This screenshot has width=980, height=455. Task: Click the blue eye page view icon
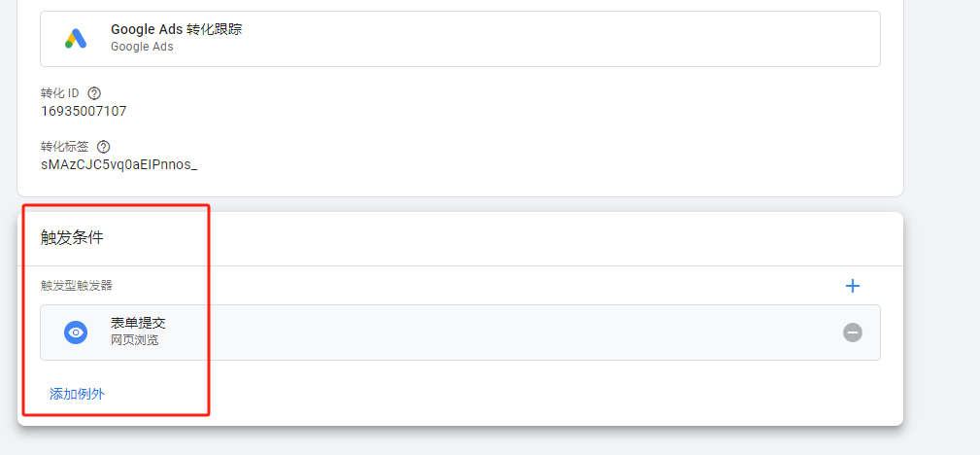76,332
